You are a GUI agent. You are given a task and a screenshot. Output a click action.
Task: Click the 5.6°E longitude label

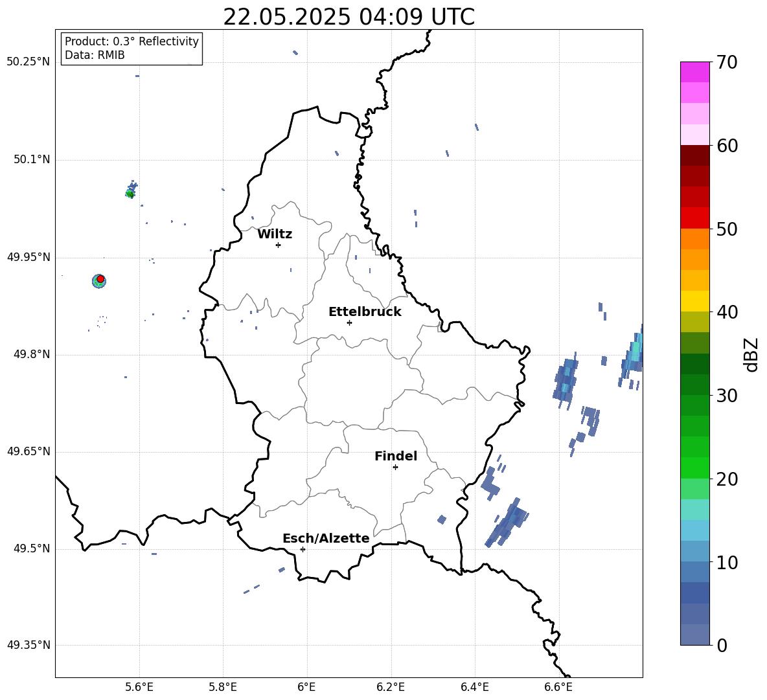(139, 687)
